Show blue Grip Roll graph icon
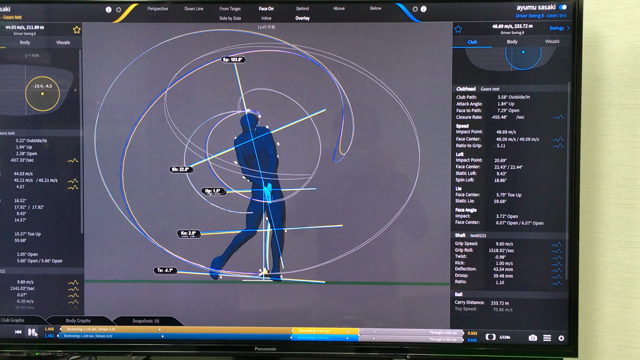640x360 pixels. pos(557,251)
